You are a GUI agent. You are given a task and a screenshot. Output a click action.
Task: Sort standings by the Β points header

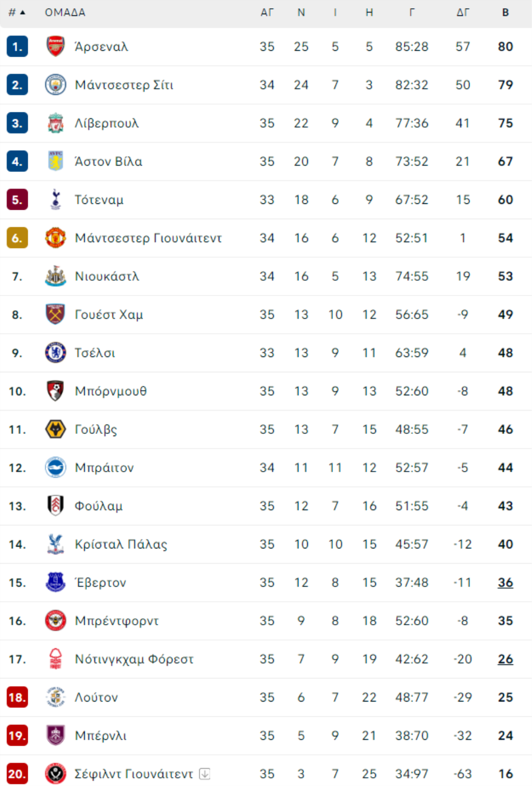point(505,12)
